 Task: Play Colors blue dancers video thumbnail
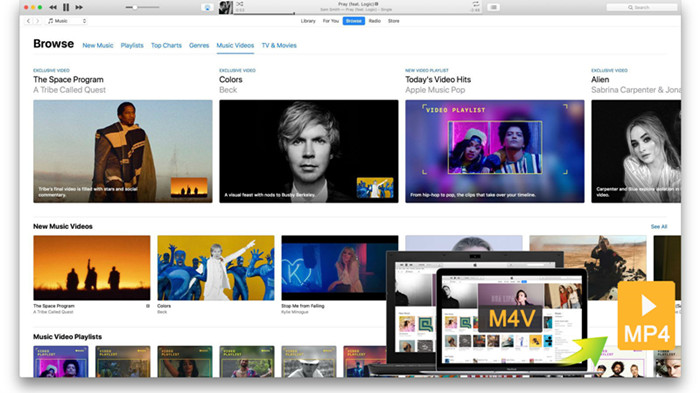(216, 268)
